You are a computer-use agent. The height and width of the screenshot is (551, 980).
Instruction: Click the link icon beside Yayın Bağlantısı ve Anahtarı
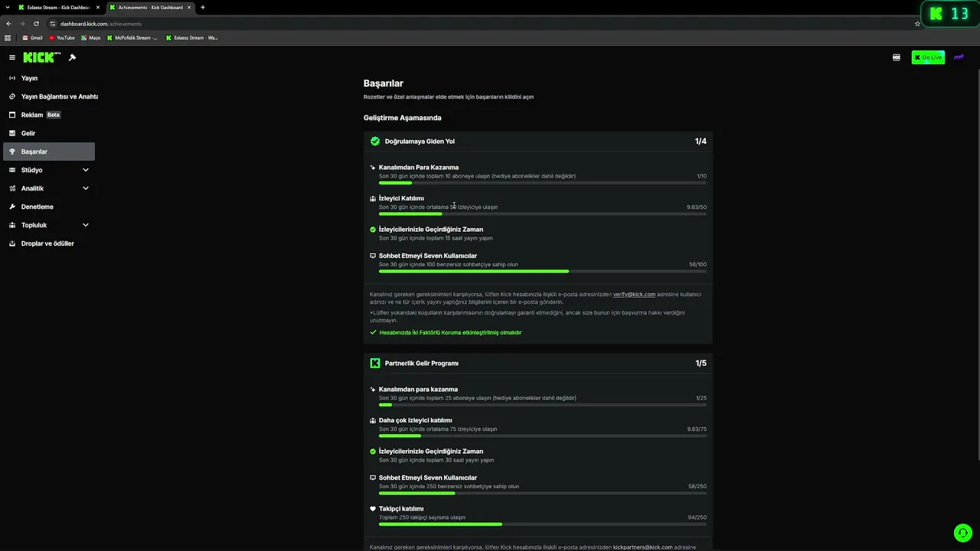tap(12, 96)
